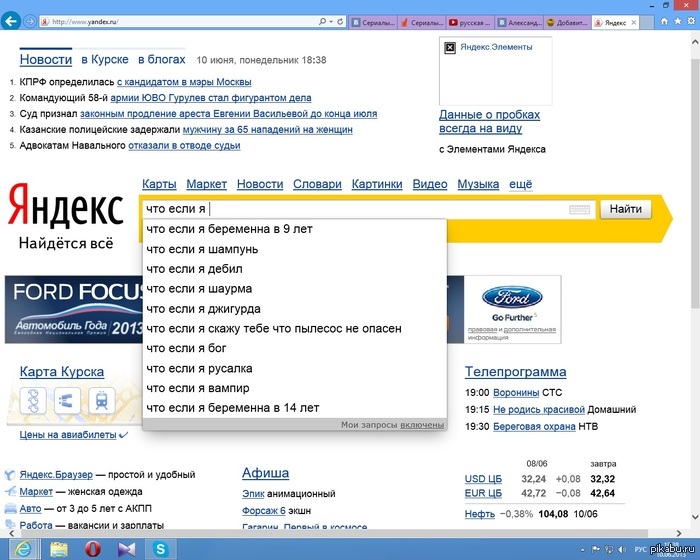
Task: Toggle Мои запросы включены link
Action: tap(422, 425)
